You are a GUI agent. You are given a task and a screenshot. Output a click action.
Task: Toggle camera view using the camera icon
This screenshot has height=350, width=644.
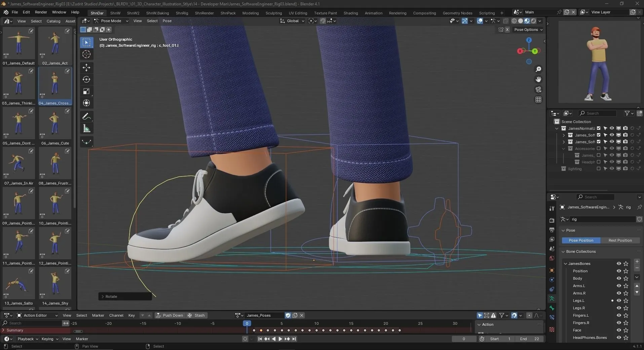coord(538,89)
